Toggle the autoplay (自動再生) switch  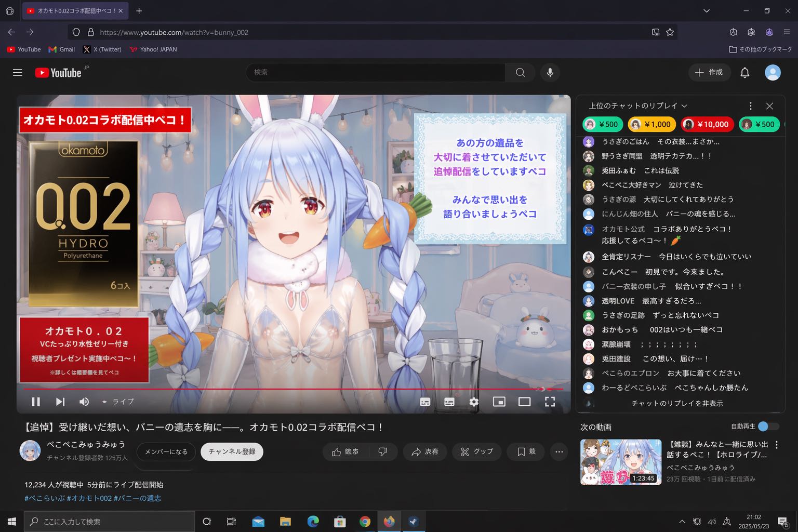768,427
